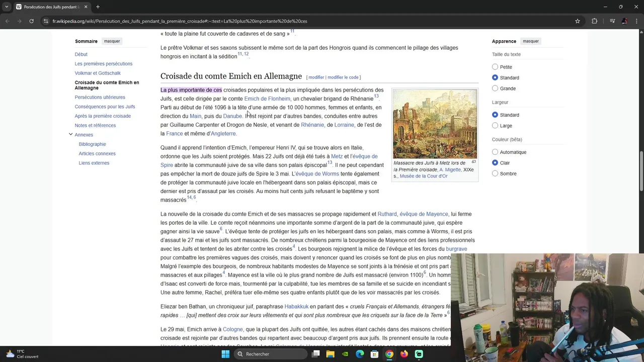Screen dimensions: 644x362
Task: Open the Massacre des Juifs painting thumbnail
Action: pyautogui.click(x=435, y=124)
